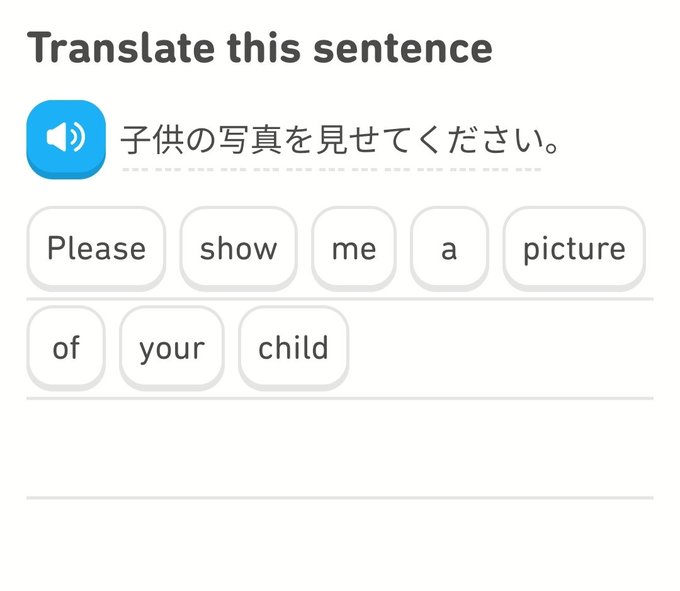Choose the 'me' word tile
Screen dimensions: 680x591
354,248
